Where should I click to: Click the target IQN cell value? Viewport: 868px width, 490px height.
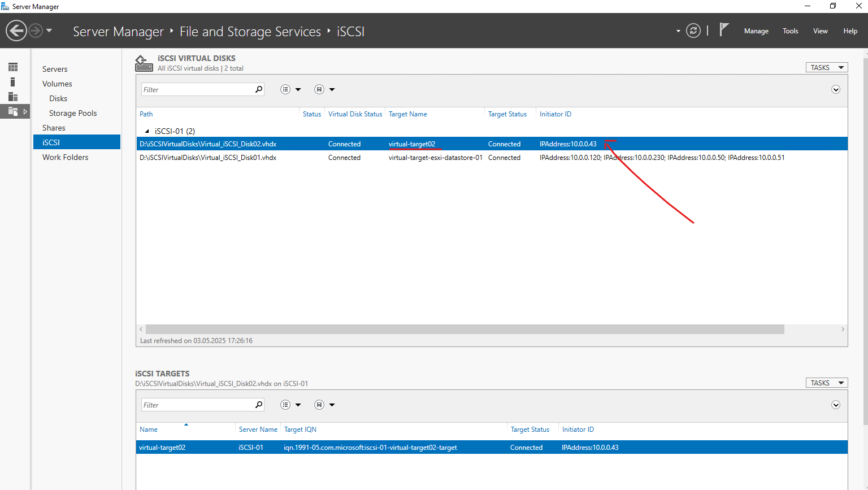(370, 448)
